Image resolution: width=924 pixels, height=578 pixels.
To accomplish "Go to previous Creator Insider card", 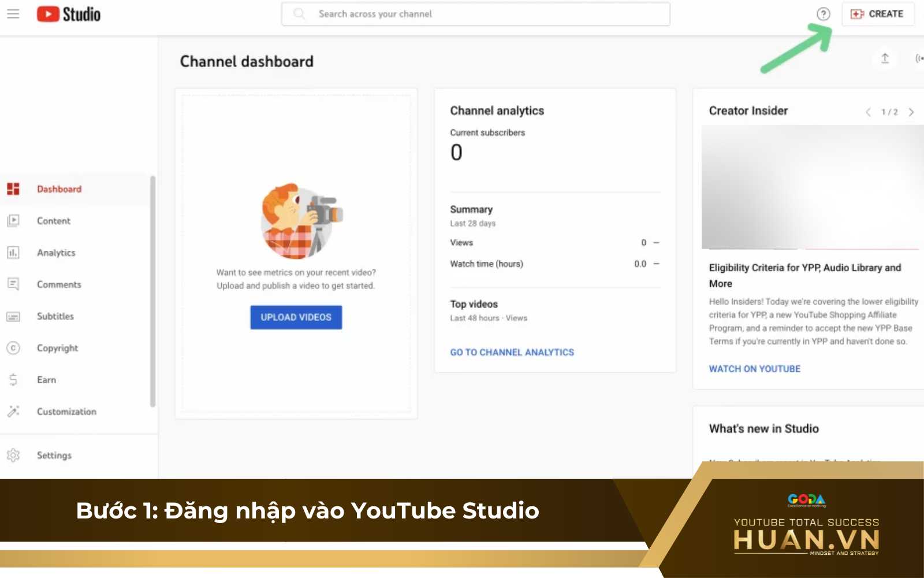I will (868, 112).
